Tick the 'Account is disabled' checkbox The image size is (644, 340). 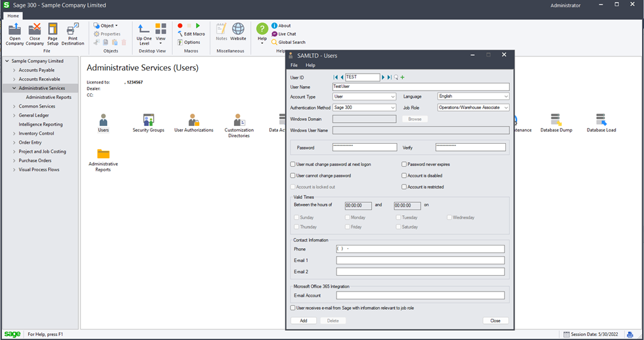(404, 176)
